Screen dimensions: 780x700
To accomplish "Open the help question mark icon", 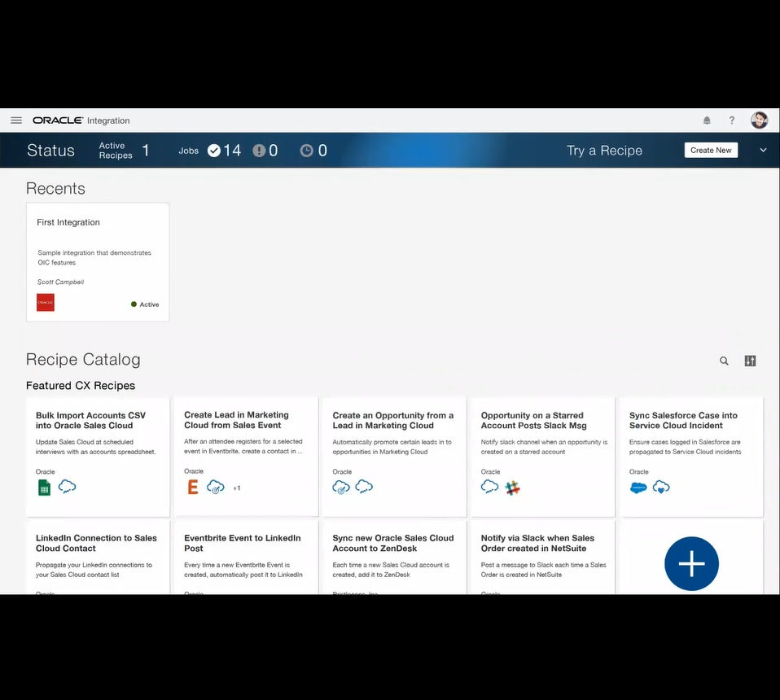I will pos(732,120).
